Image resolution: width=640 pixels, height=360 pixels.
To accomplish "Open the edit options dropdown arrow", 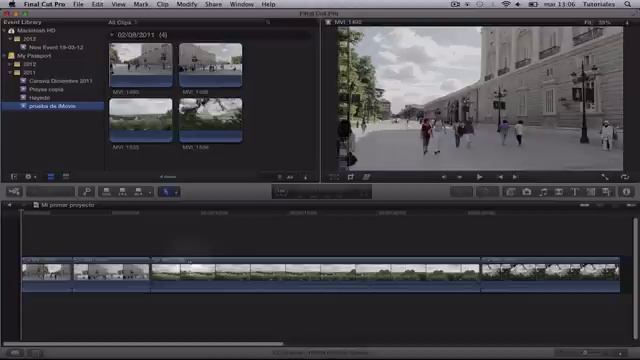I will tap(150, 192).
